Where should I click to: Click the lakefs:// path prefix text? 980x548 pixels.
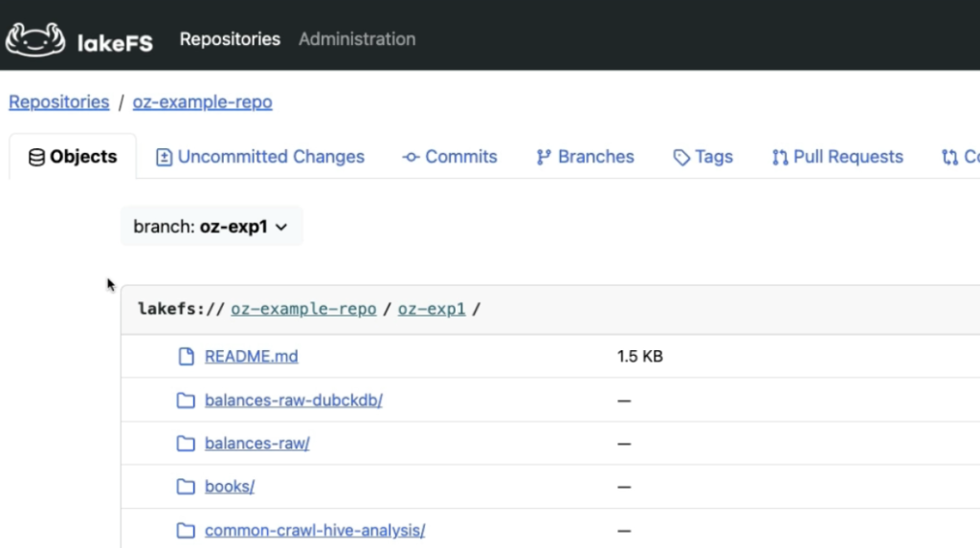[181, 309]
